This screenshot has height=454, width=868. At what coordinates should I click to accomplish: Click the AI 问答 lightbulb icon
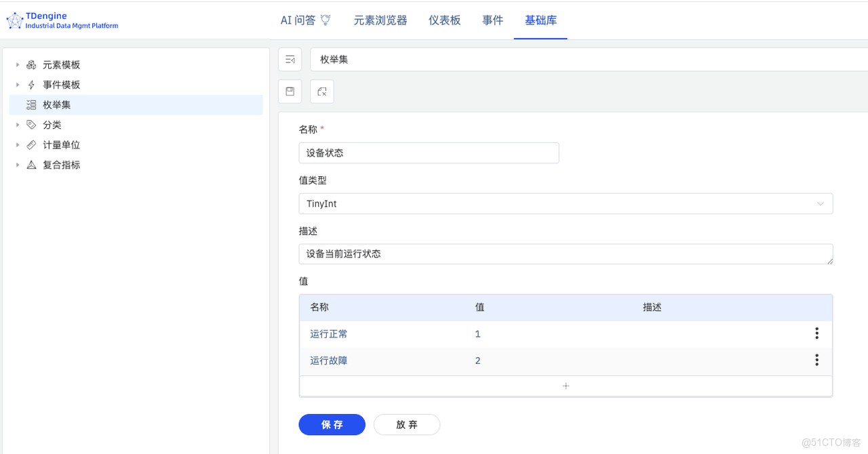pyautogui.click(x=325, y=20)
